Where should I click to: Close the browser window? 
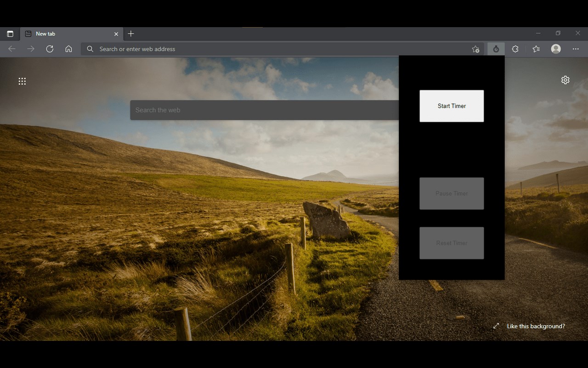(578, 33)
